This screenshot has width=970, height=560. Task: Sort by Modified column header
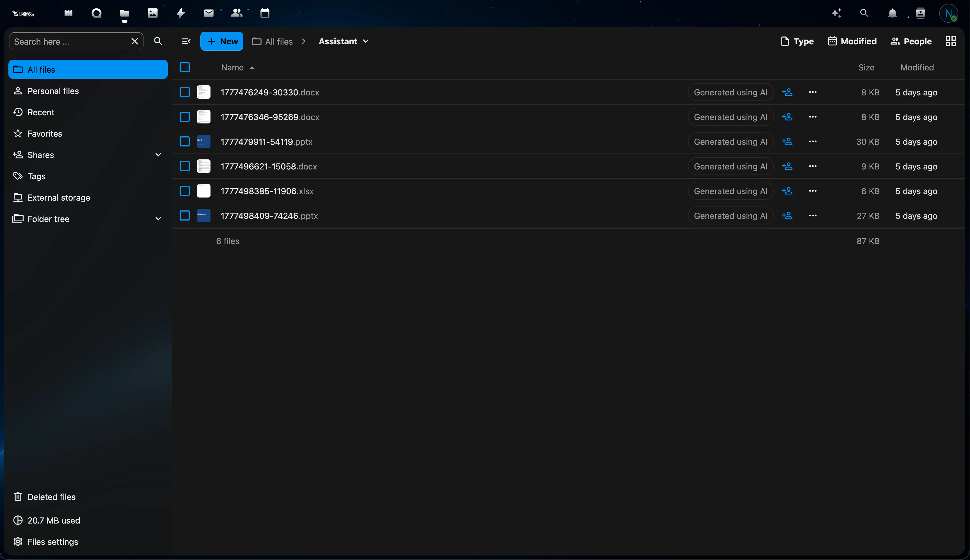click(917, 67)
